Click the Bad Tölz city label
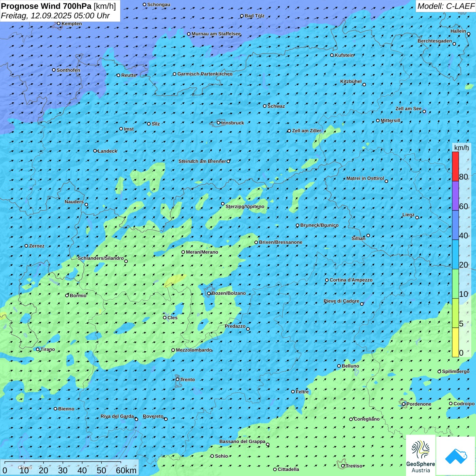This screenshot has width=476, height=476. (x=255, y=16)
